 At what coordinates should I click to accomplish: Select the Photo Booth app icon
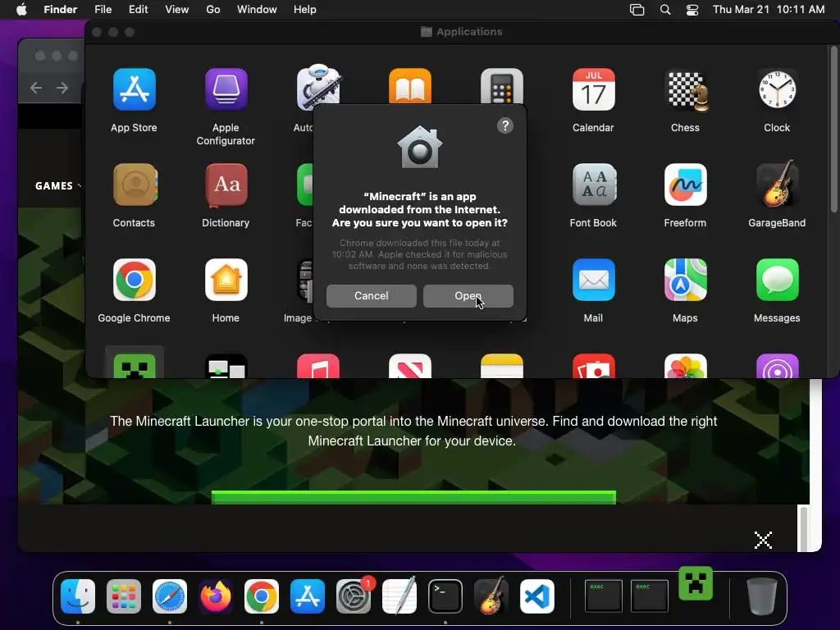click(x=594, y=366)
